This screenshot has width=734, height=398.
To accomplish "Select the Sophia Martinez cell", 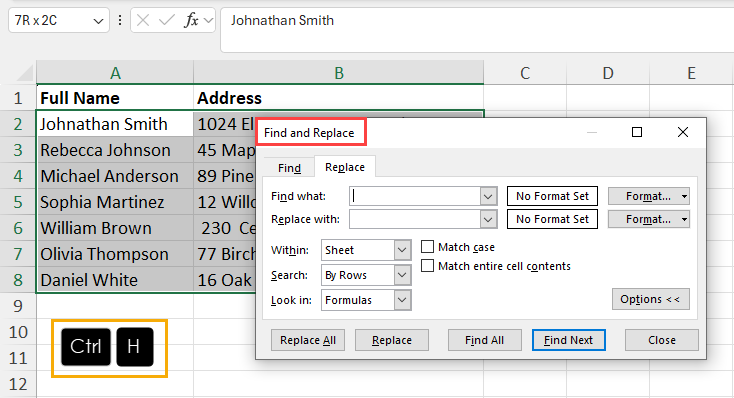I will pos(115,202).
